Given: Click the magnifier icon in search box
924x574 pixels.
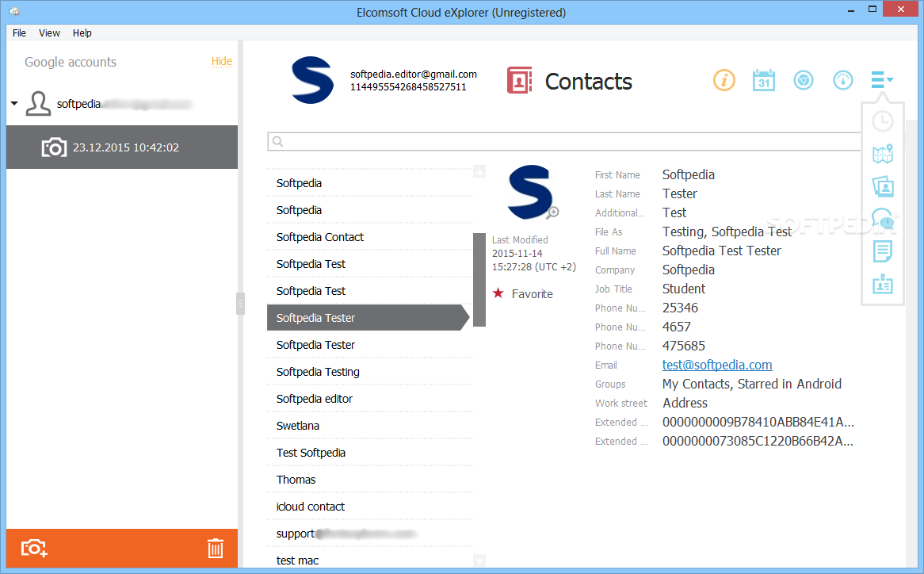Looking at the screenshot, I should tap(277, 141).
